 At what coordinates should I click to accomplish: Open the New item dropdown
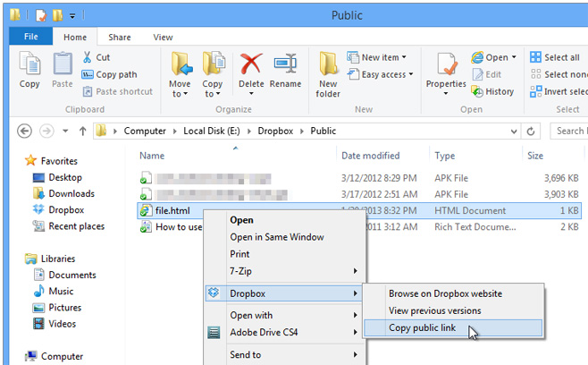click(x=404, y=57)
